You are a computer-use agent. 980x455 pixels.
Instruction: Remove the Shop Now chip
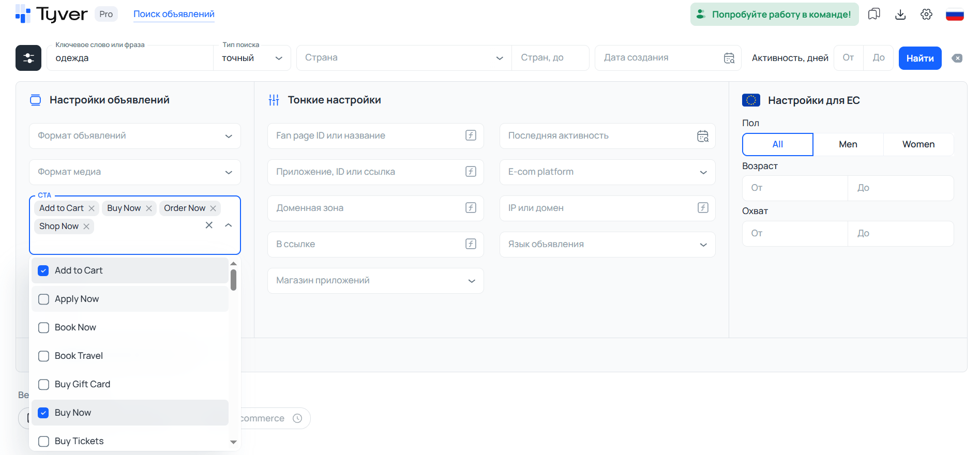tap(86, 226)
